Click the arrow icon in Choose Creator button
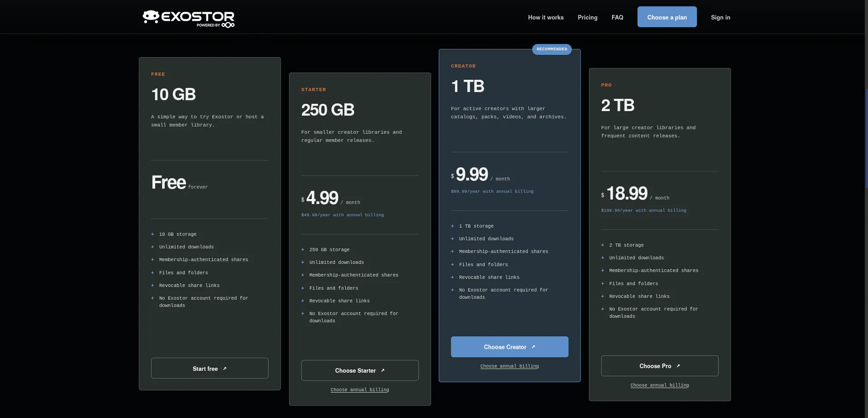The image size is (868, 418). 533,347
